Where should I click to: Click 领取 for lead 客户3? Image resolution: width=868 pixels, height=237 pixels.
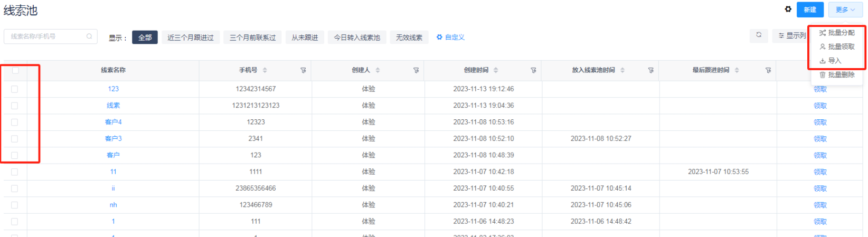click(x=820, y=139)
